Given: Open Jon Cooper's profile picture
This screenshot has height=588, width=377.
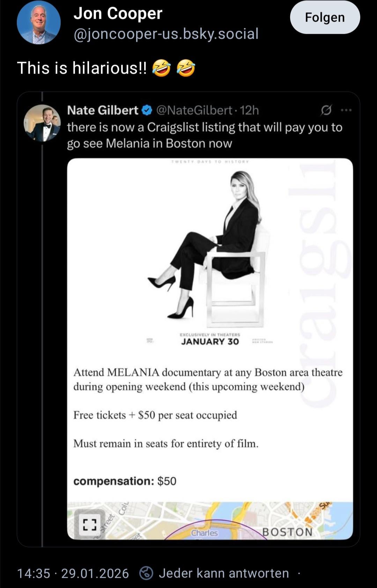Looking at the screenshot, I should point(39,22).
